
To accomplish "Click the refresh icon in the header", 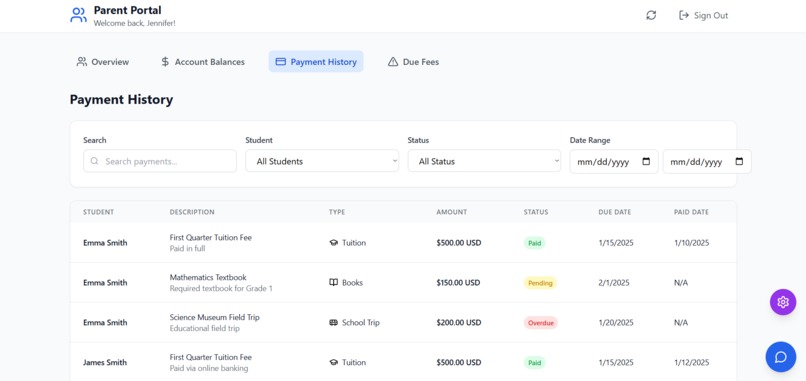I will point(651,15).
